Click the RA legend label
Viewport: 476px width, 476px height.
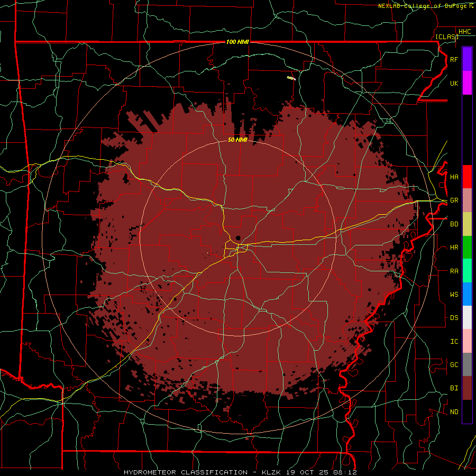454,271
